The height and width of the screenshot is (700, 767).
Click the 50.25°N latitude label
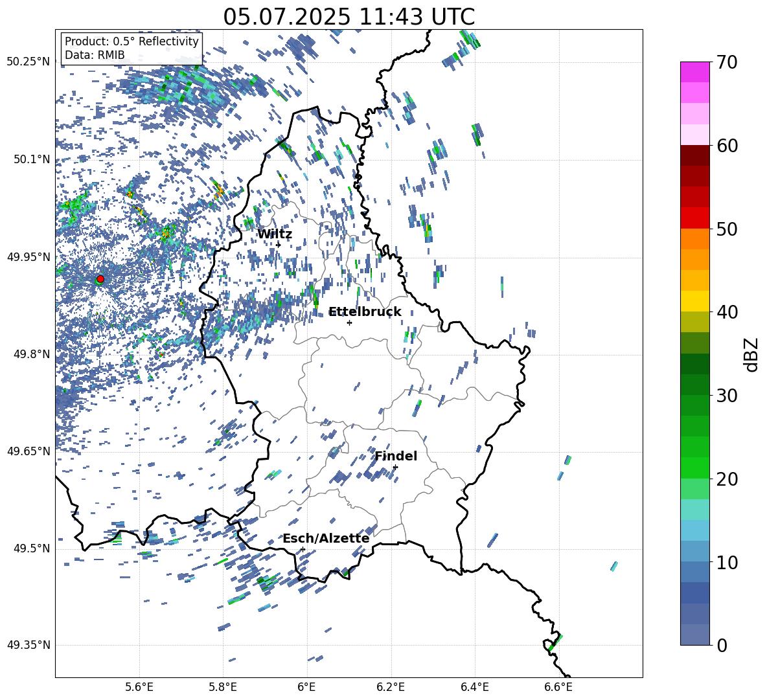29,62
